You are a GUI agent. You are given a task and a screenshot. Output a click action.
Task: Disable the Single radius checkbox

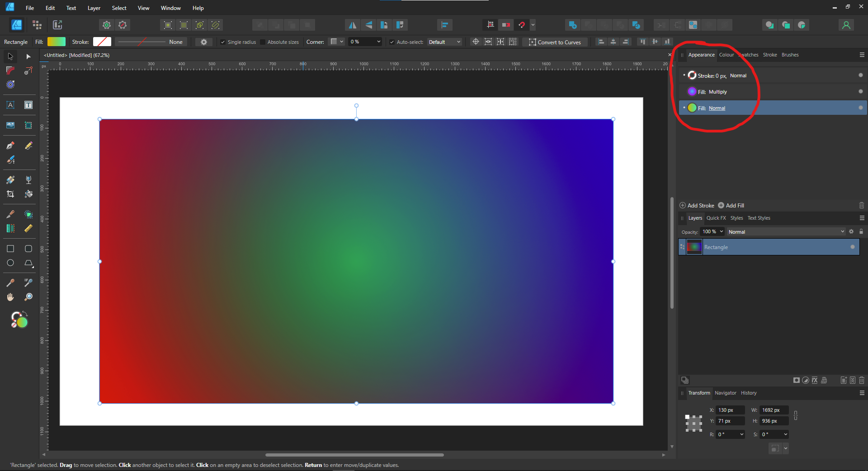pyautogui.click(x=222, y=42)
